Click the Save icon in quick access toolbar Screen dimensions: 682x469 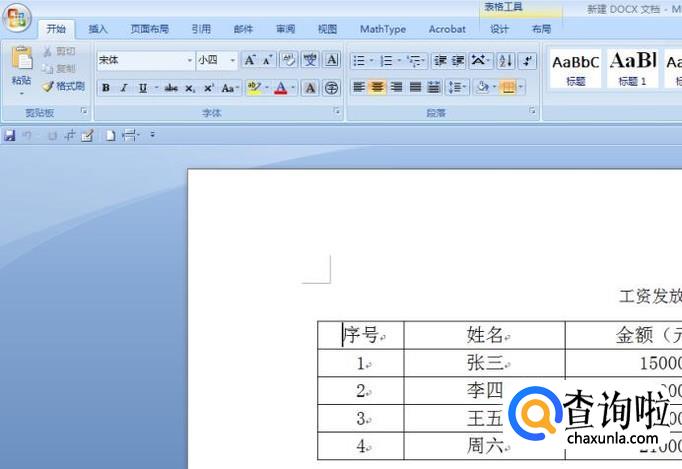[10, 136]
